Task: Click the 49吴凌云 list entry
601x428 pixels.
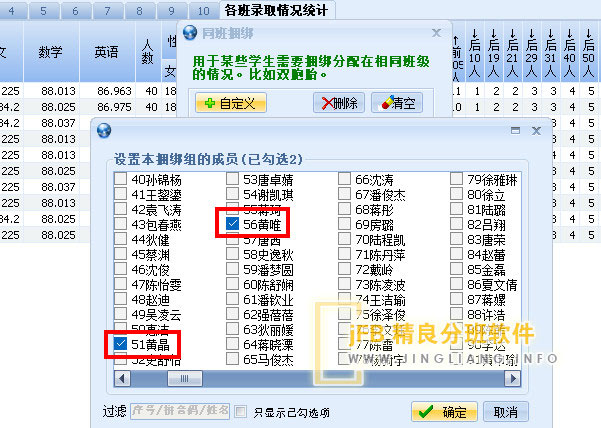Action: 156,315
